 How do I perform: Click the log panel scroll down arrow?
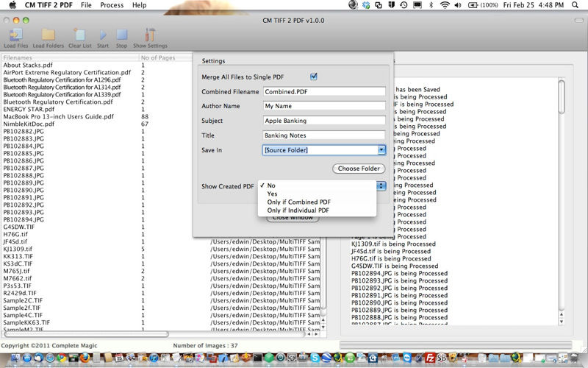tap(562, 322)
